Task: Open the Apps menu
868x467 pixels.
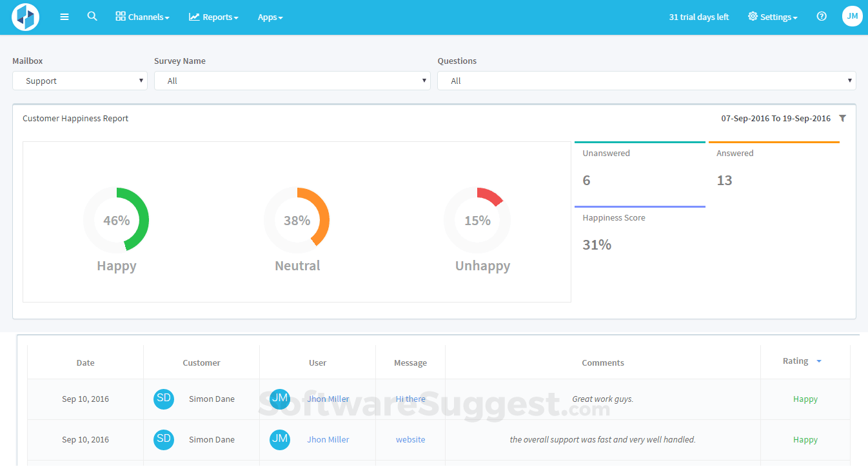Action: point(270,17)
